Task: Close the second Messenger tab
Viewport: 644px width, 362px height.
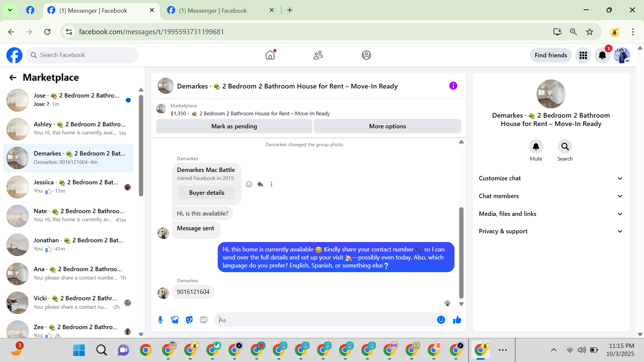Action: point(272,10)
